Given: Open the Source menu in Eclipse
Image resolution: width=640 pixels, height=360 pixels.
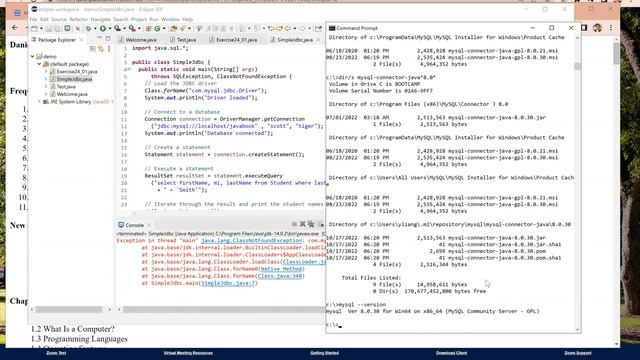Looking at the screenshot, I should coord(59,19).
